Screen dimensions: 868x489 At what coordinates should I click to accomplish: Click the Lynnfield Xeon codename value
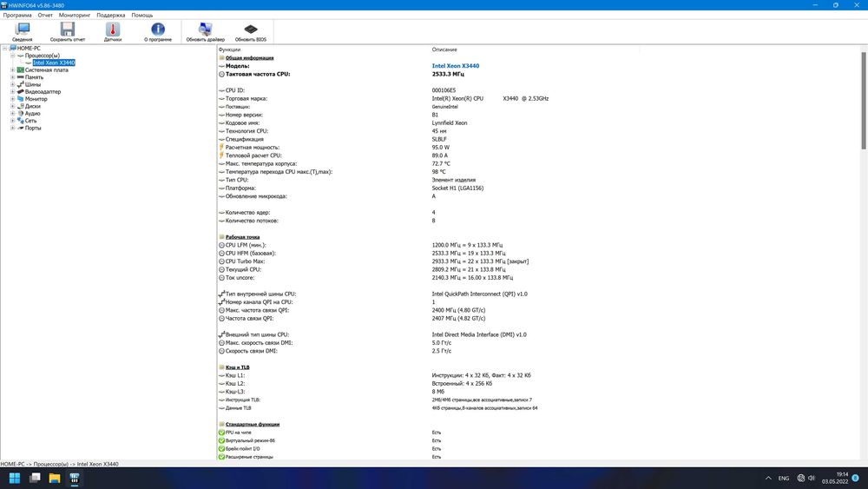click(450, 123)
